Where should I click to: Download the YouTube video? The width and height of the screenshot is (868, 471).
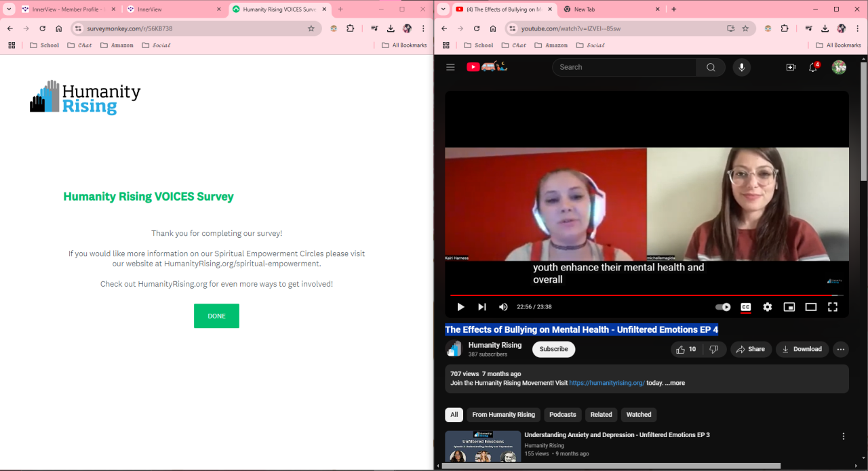pyautogui.click(x=802, y=349)
